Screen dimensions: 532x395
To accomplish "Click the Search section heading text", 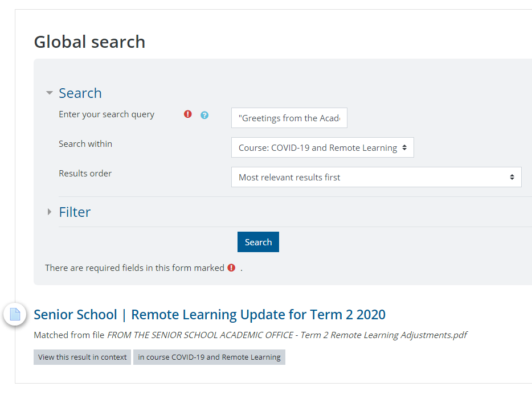I will tap(80, 93).
